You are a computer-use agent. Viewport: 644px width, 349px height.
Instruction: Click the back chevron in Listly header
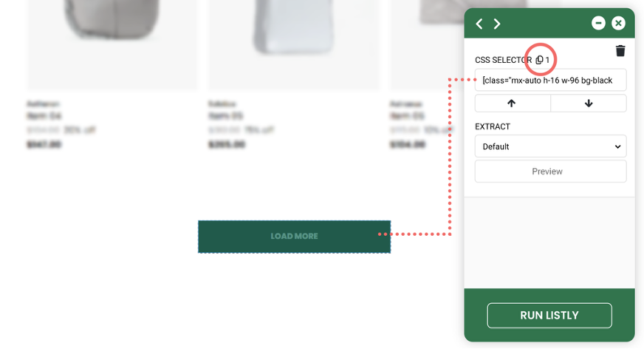(x=479, y=24)
